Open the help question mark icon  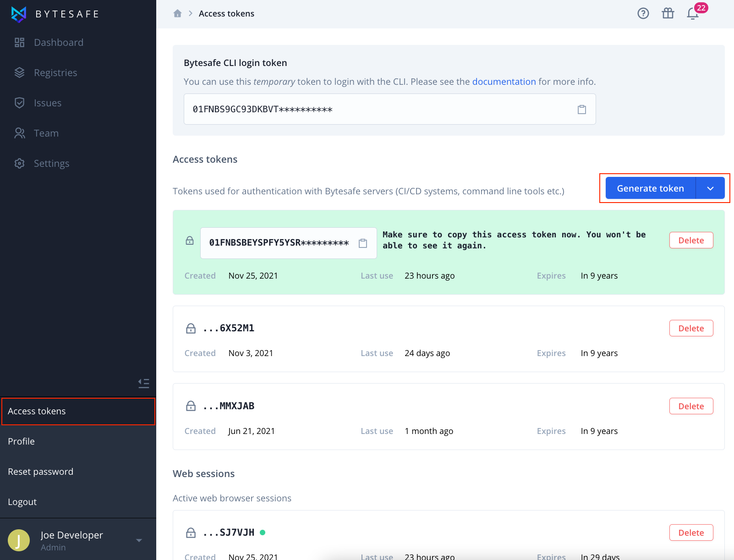click(643, 13)
